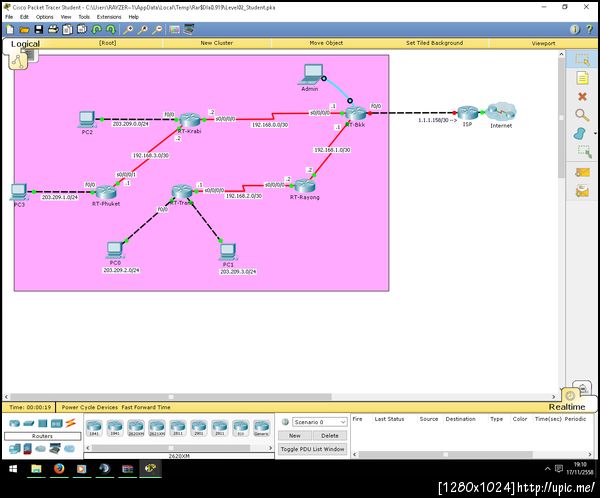Viewport: 600px width, 498px height.
Task: Pick the 2620XM router model
Action: click(x=136, y=428)
